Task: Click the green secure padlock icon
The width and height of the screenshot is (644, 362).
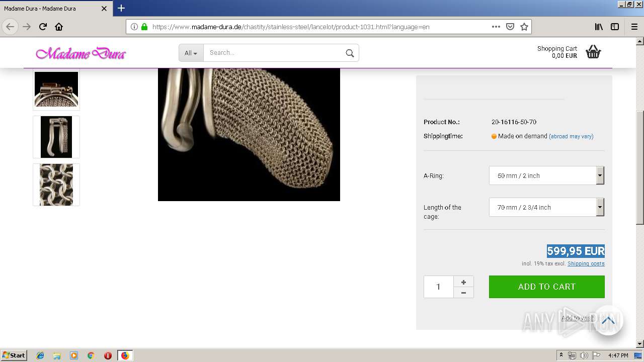Action: coord(144,27)
